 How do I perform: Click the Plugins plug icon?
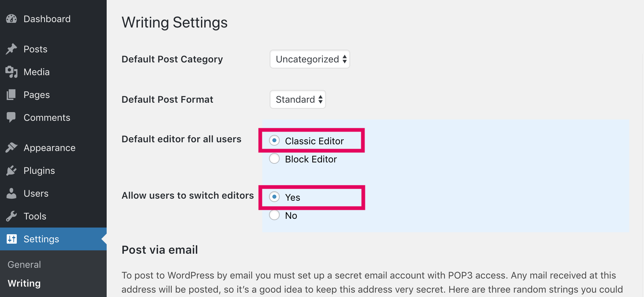pyautogui.click(x=11, y=170)
